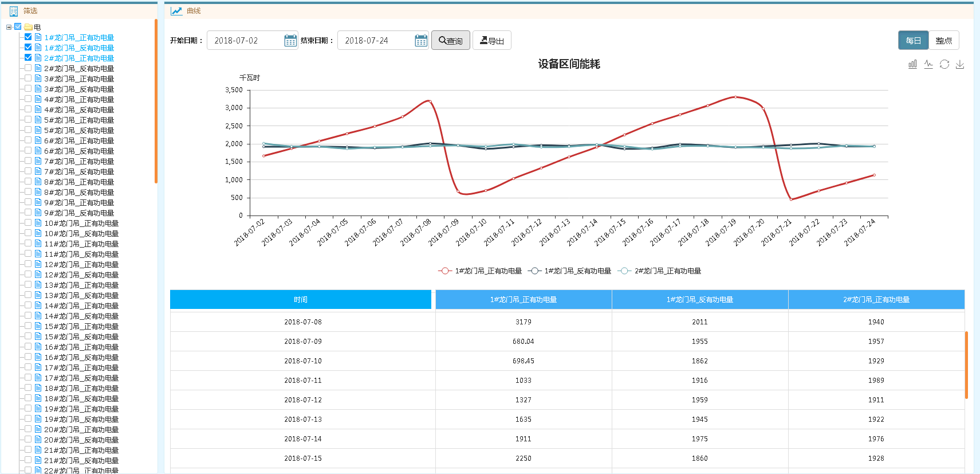The height and width of the screenshot is (474, 980).
Task: Select tree item 19#龙门吊_正有功电量
Action: pos(81,409)
